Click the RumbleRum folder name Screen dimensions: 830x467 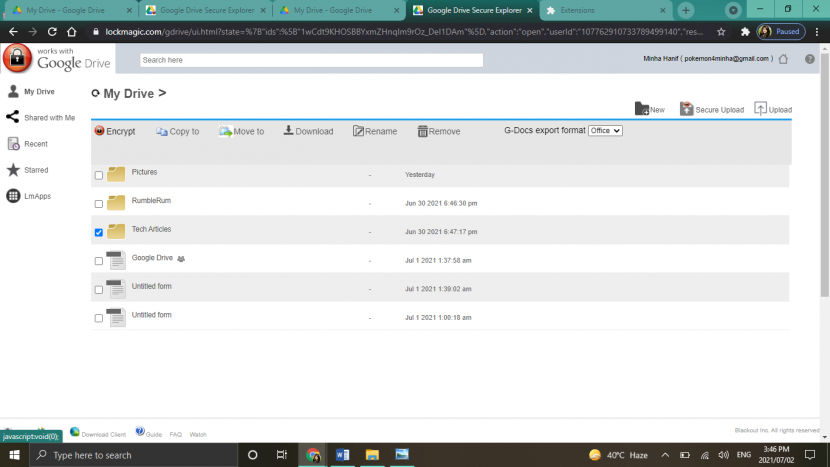(151, 201)
